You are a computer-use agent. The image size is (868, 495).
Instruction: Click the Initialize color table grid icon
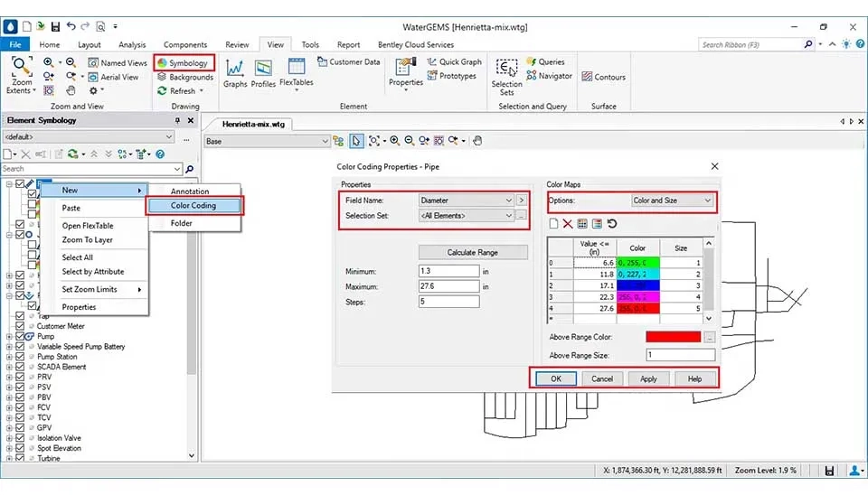pos(582,223)
